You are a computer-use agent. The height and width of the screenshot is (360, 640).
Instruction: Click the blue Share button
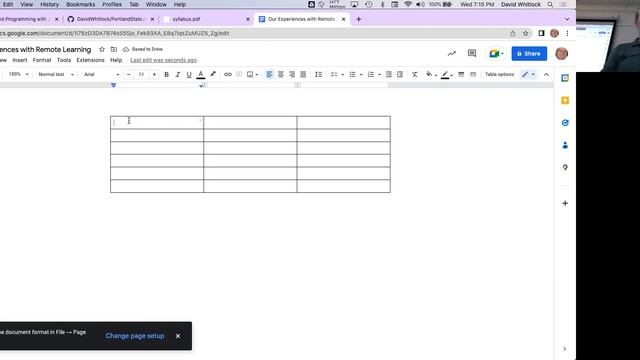pos(529,53)
